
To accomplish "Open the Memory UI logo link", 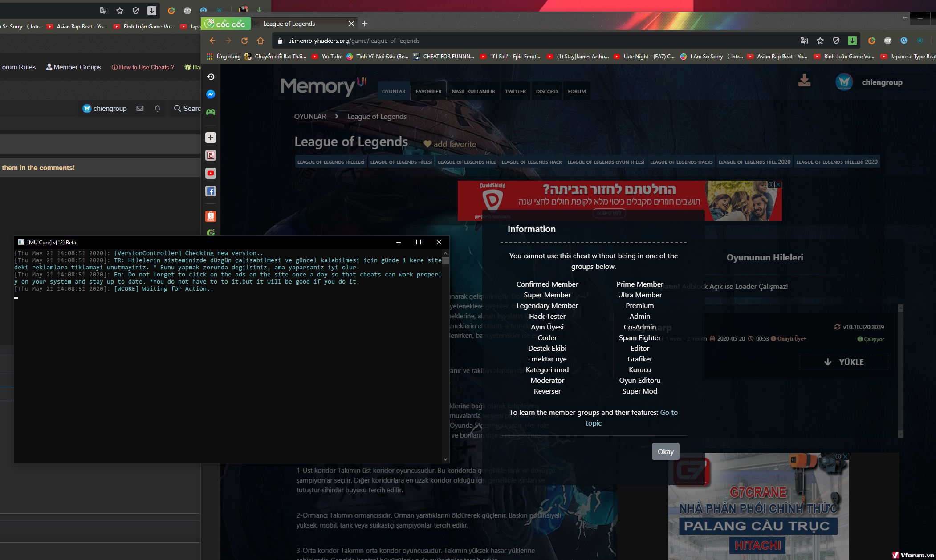I will click(324, 86).
